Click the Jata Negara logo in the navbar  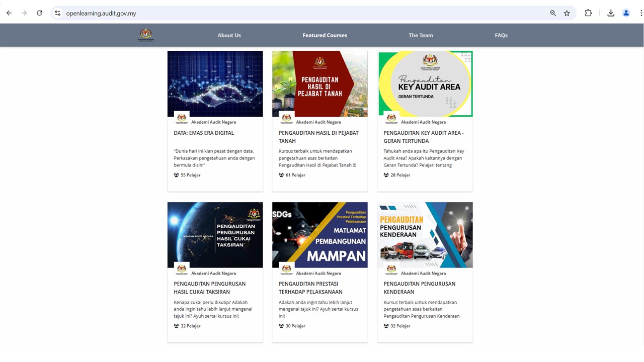point(145,35)
